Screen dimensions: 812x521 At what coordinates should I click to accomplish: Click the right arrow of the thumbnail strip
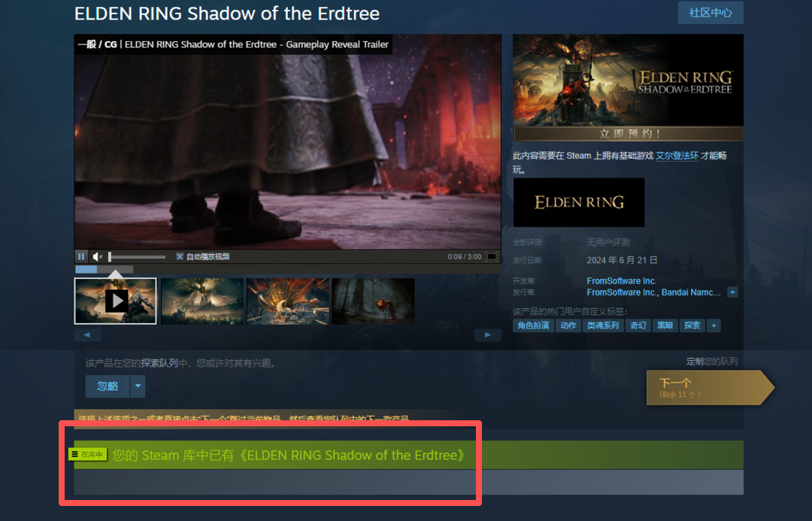pos(488,335)
